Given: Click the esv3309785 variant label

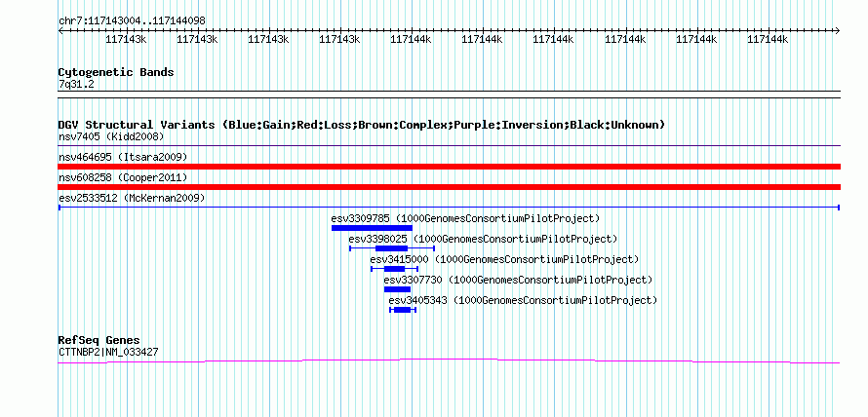Looking at the screenshot, I should (x=465, y=218).
